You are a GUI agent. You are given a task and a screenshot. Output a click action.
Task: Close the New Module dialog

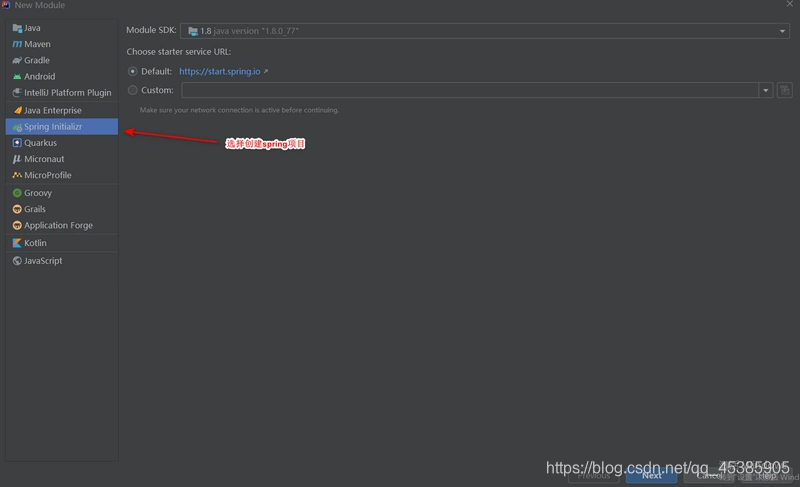coord(789,4)
